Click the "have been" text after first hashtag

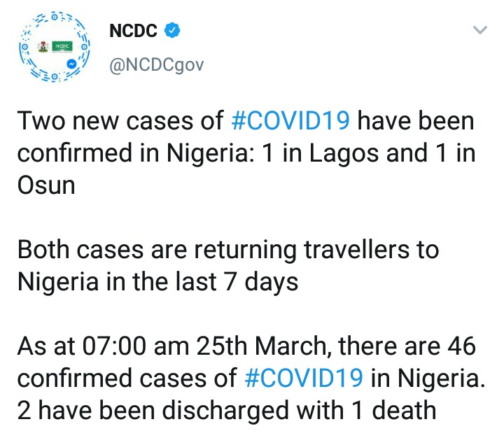pos(416,121)
